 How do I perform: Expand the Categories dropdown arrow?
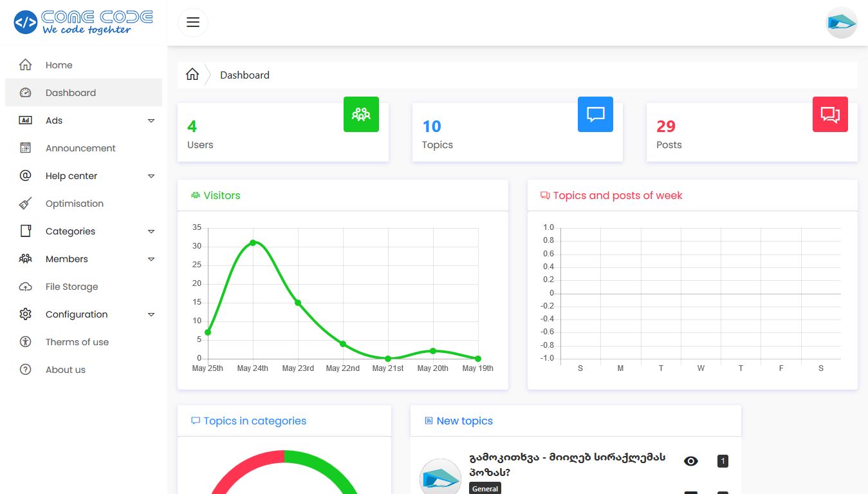click(151, 231)
